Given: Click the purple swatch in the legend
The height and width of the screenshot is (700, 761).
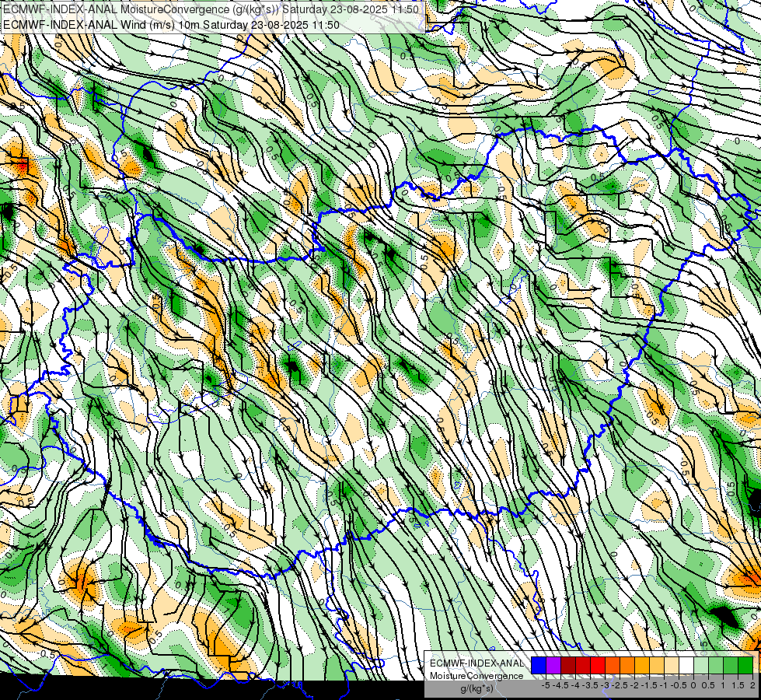Looking at the screenshot, I should 553,665.
